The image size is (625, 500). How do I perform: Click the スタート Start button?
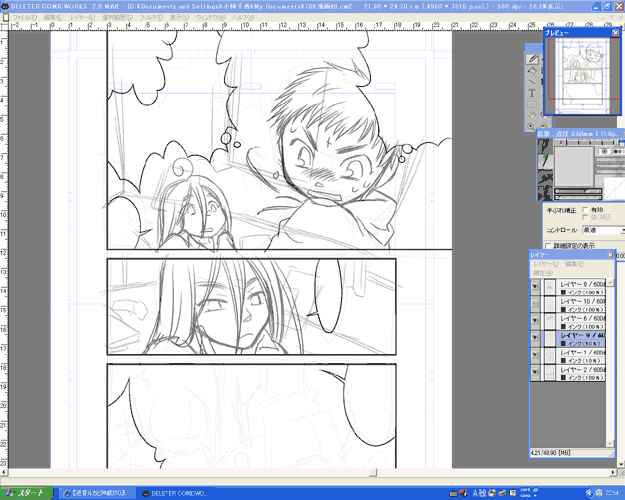[26, 493]
